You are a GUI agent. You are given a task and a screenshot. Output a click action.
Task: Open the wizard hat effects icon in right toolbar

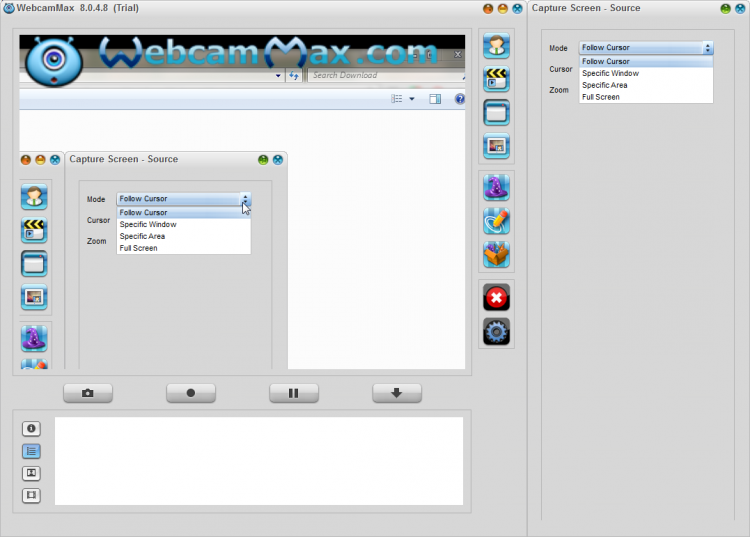(x=496, y=187)
